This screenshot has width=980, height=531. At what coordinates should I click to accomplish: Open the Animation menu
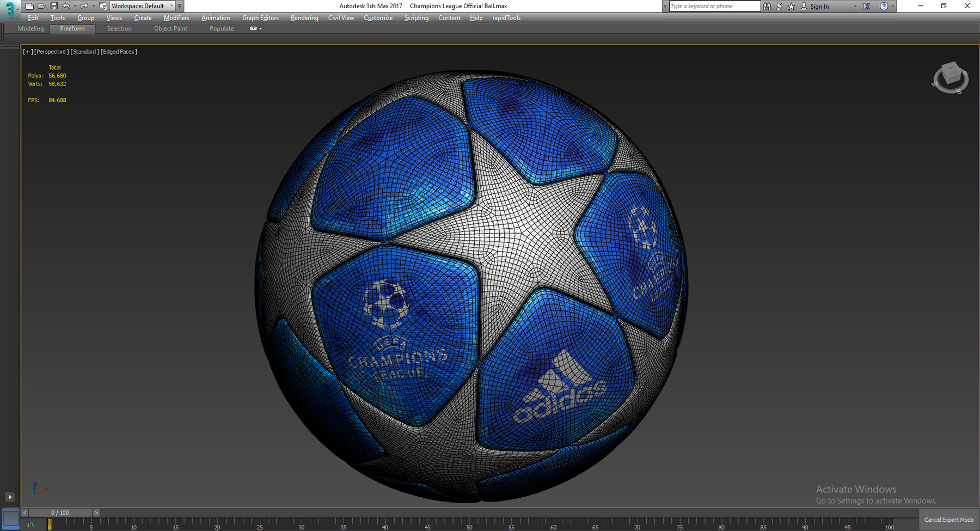click(216, 18)
